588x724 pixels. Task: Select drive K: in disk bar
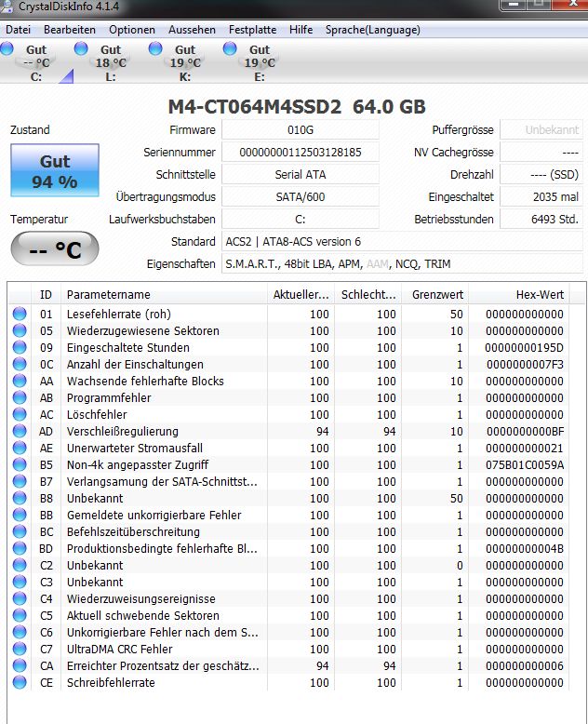point(184,62)
